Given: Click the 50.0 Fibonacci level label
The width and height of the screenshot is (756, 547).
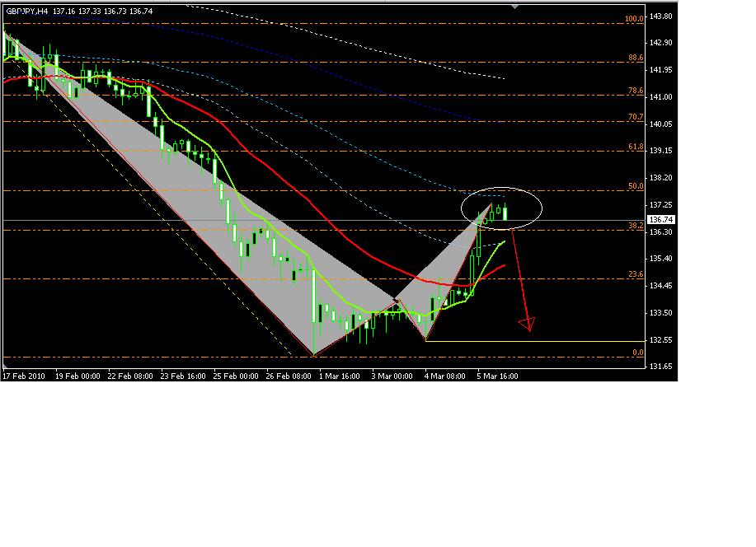Looking at the screenshot, I should (x=635, y=186).
